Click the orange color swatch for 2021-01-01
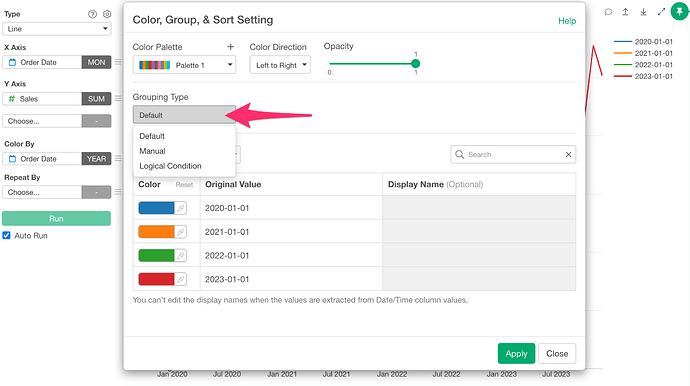 156,232
